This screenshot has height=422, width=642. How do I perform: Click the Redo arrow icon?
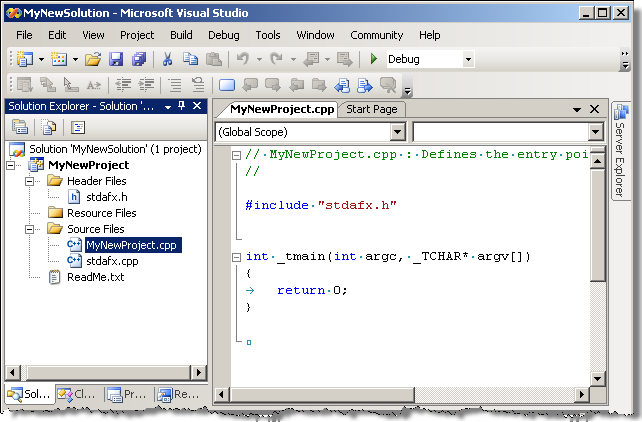click(x=276, y=59)
